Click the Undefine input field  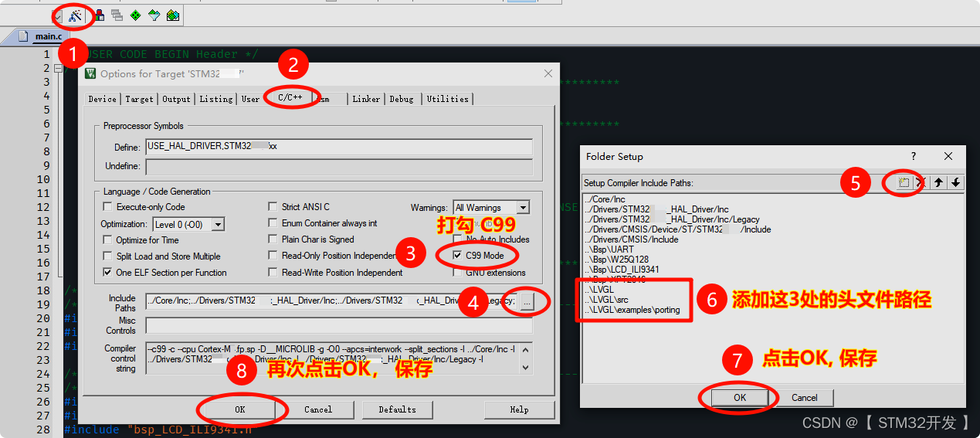[x=339, y=166]
